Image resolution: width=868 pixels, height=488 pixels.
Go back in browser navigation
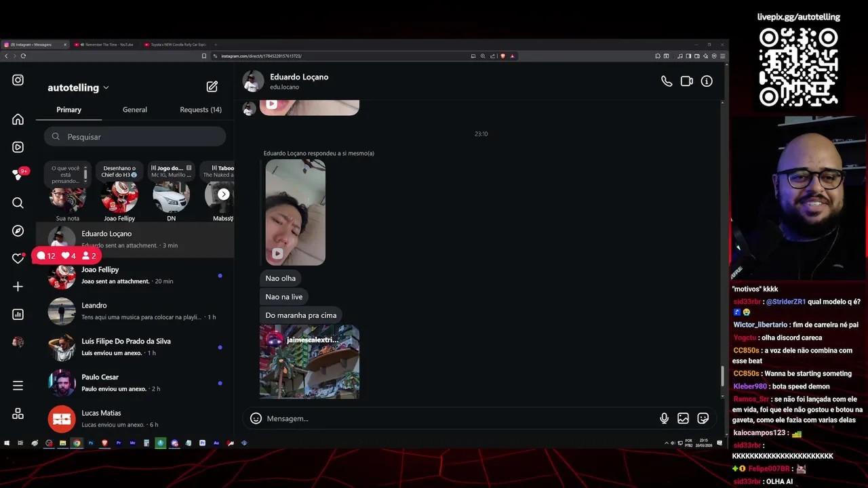(x=6, y=56)
